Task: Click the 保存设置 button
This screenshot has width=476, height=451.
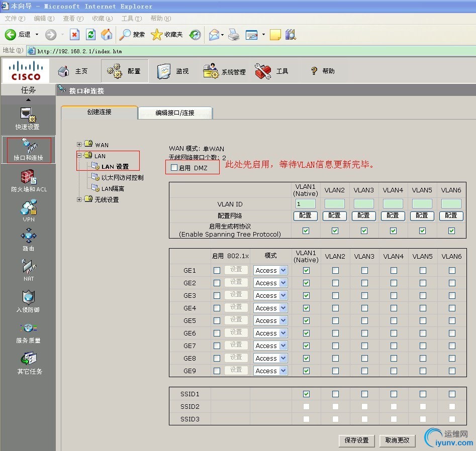Action: (x=356, y=440)
